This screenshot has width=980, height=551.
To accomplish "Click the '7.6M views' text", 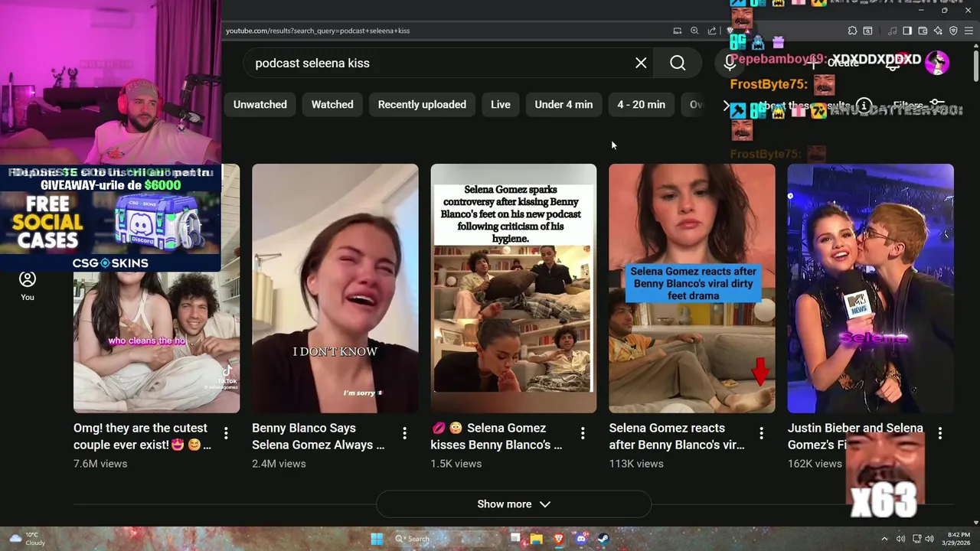I will (100, 464).
